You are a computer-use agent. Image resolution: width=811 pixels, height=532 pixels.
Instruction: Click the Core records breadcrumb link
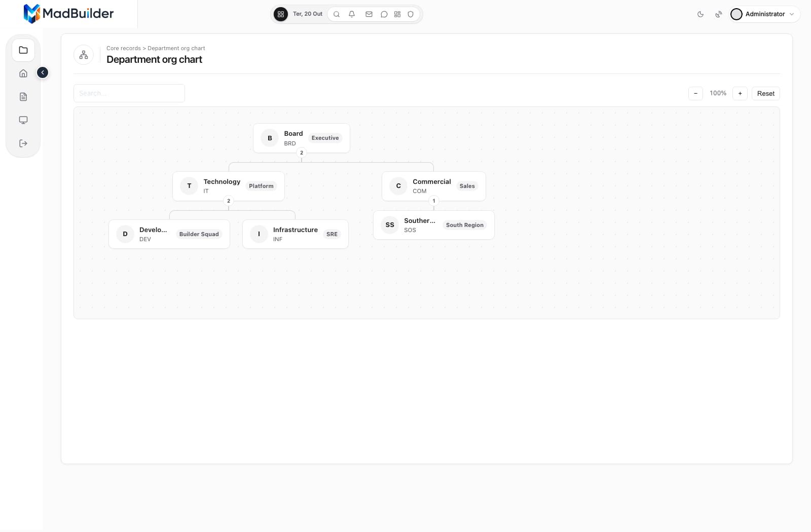click(x=124, y=49)
